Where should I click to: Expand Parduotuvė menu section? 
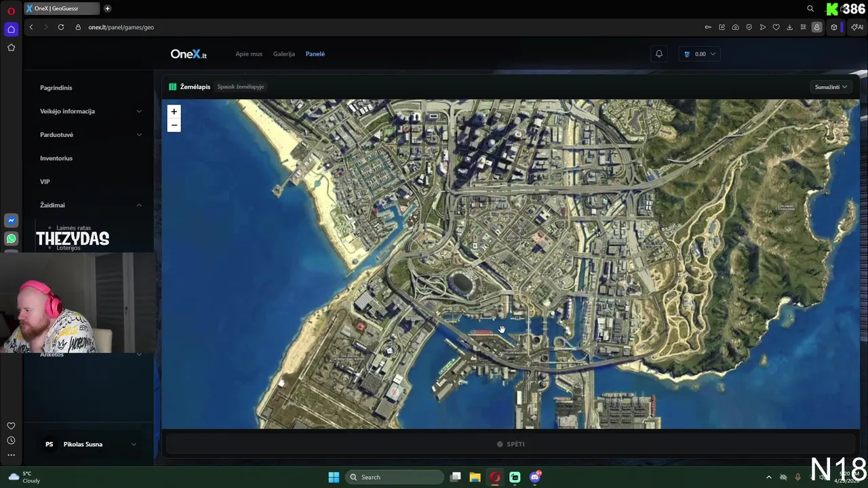pyautogui.click(x=90, y=134)
